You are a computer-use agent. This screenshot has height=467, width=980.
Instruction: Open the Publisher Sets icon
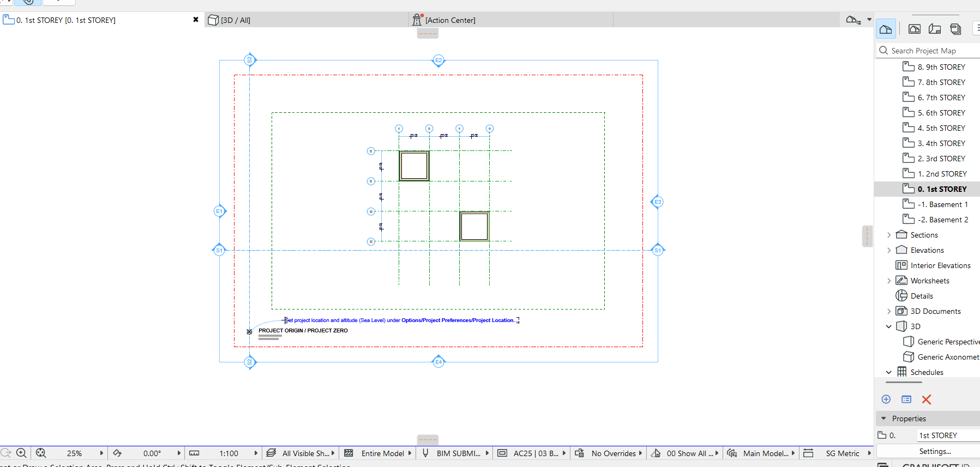pyautogui.click(x=955, y=29)
